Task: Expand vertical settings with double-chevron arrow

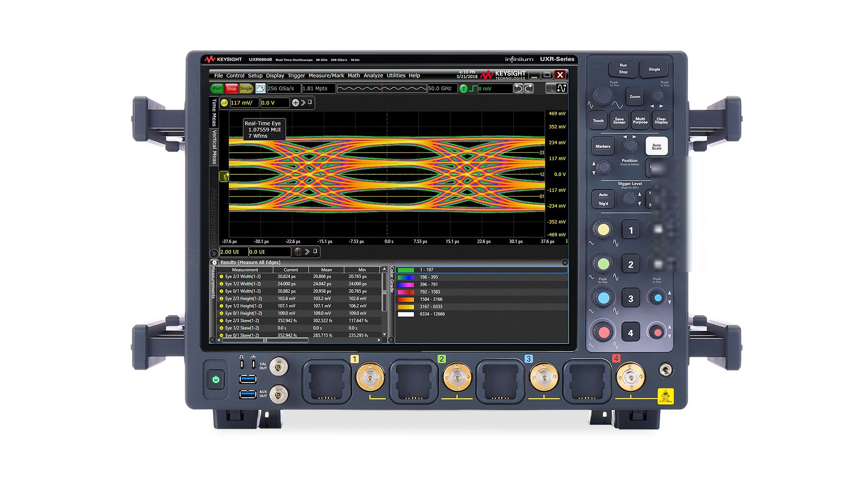Action: 303,103
